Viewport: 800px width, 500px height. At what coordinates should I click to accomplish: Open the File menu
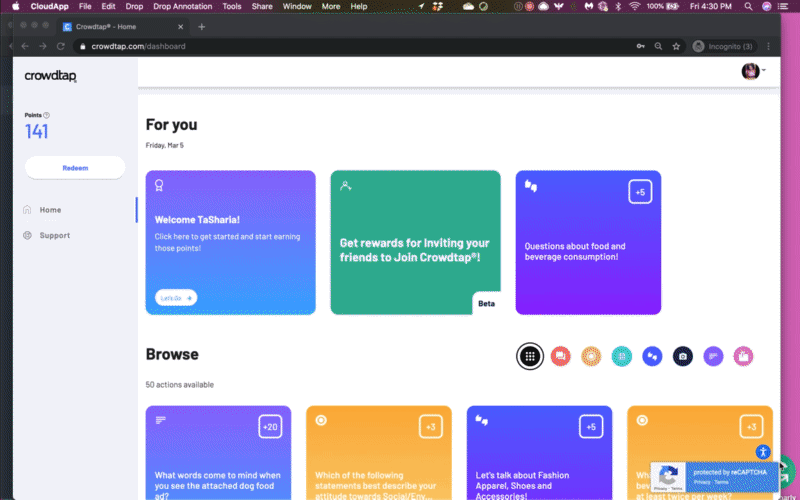pyautogui.click(x=85, y=6)
